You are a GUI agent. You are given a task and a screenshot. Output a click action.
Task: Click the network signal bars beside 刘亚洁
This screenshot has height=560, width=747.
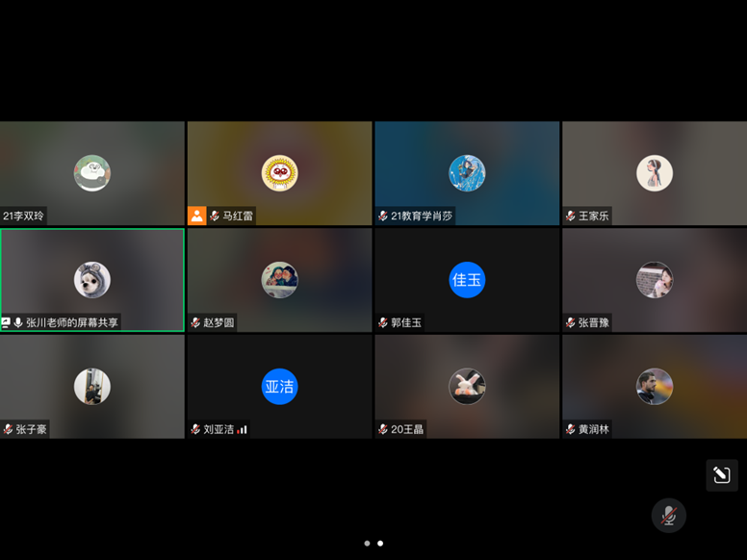coord(242,429)
